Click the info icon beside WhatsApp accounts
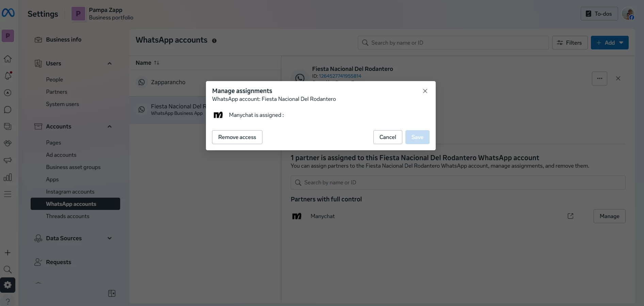Viewport: 644px width, 306px height. [x=214, y=41]
